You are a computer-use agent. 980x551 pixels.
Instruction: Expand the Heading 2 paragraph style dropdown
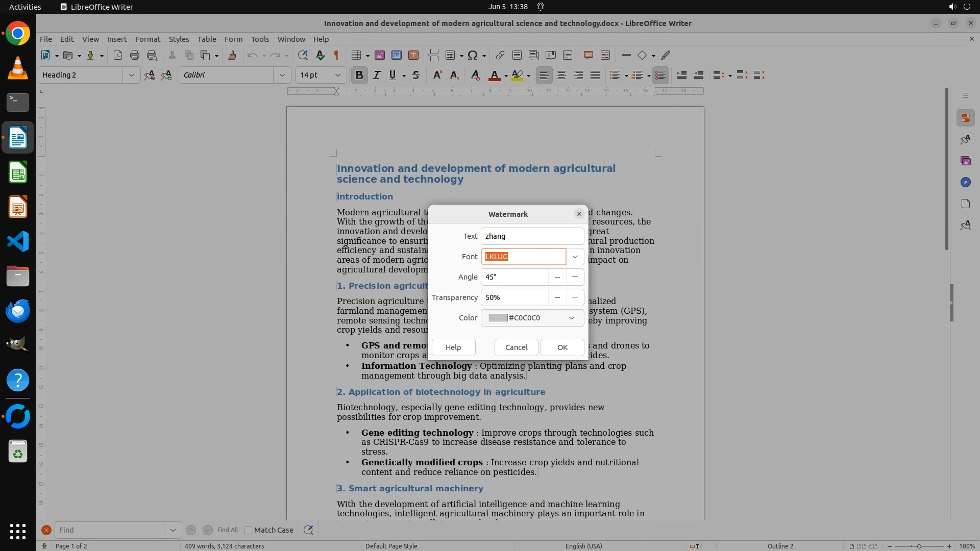[131, 75]
